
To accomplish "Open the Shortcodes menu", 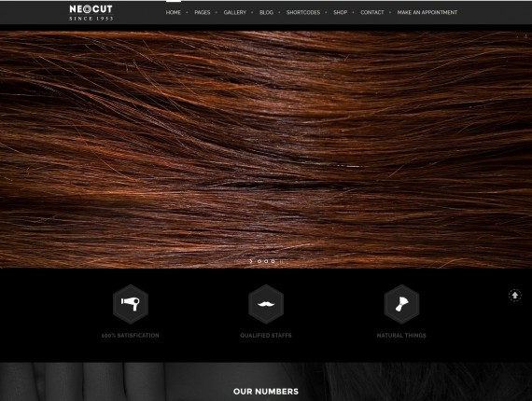I will [303, 12].
